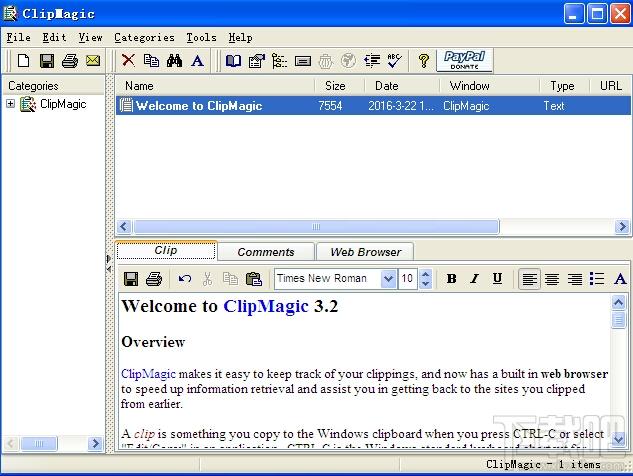Save clip using editor toolbar disk icon
Viewport: 633px width, 476px height.
tap(131, 279)
